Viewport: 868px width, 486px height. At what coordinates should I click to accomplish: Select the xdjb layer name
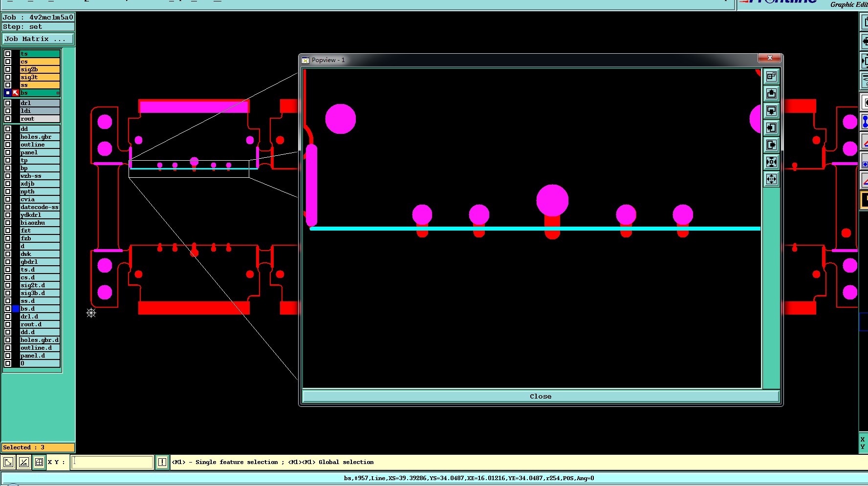point(40,184)
